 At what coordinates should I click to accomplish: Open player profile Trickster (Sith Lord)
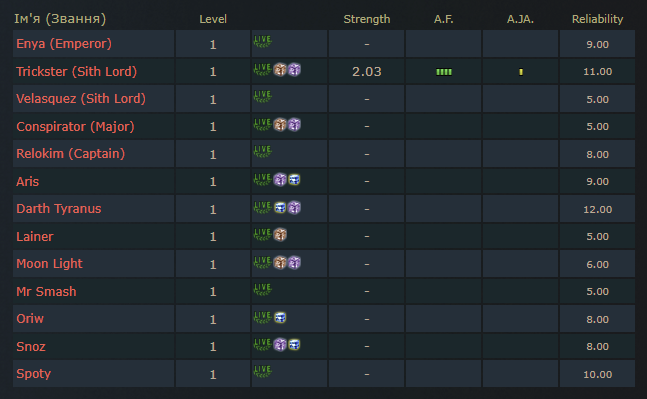pos(76,71)
